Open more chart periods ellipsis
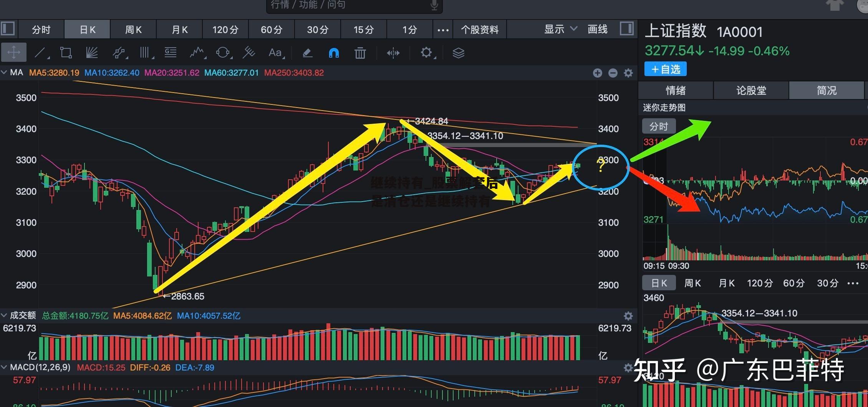Viewport: 868px width, 407px height. point(443,30)
